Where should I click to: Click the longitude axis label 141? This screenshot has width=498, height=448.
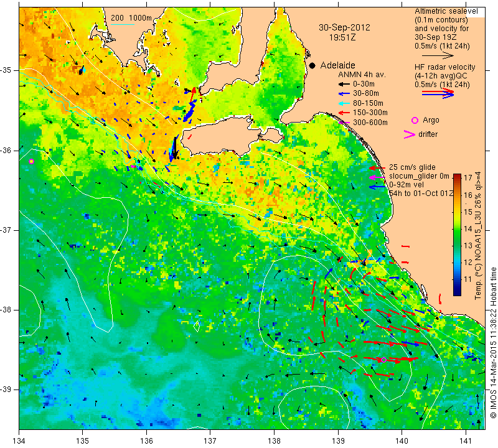tap(466, 441)
